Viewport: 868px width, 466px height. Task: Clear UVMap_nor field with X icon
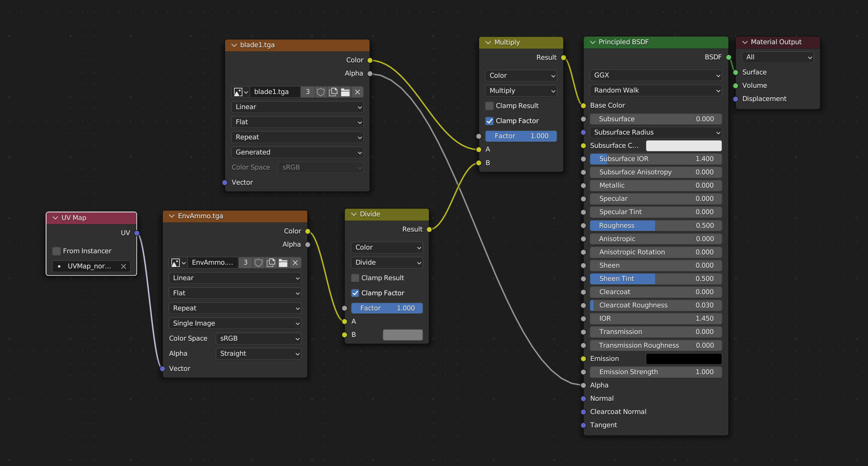pos(123,266)
